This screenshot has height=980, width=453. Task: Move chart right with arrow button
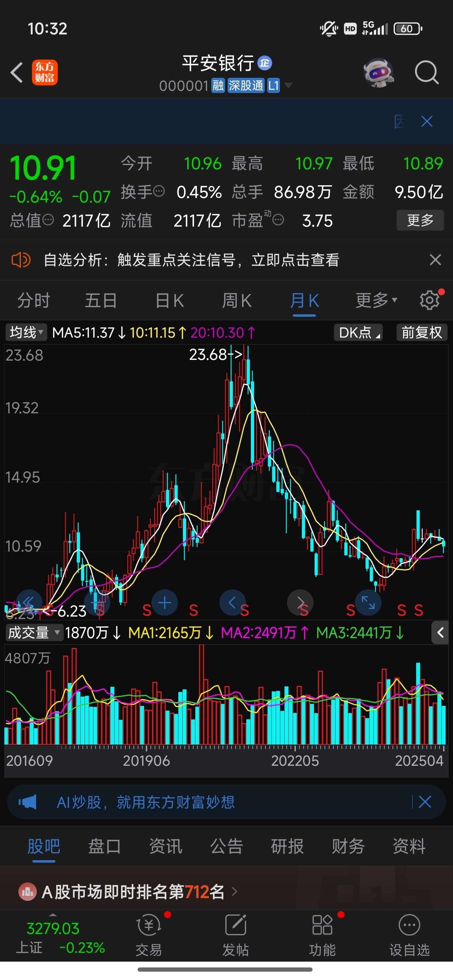(x=300, y=603)
